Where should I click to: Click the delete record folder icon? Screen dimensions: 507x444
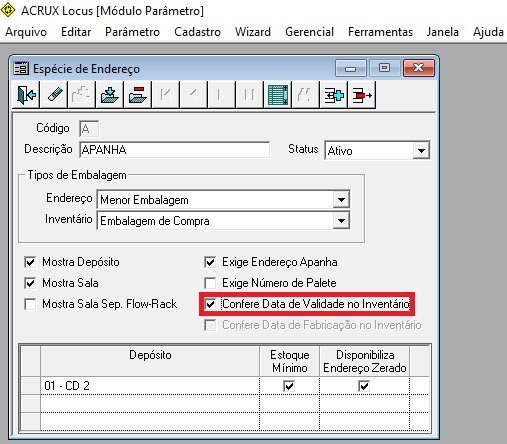pos(138,95)
